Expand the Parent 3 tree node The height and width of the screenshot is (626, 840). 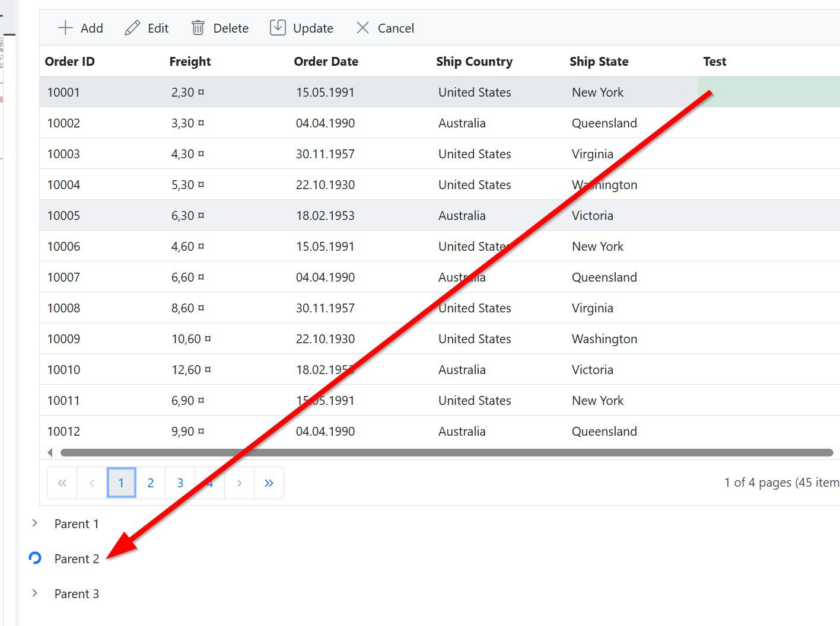point(35,593)
